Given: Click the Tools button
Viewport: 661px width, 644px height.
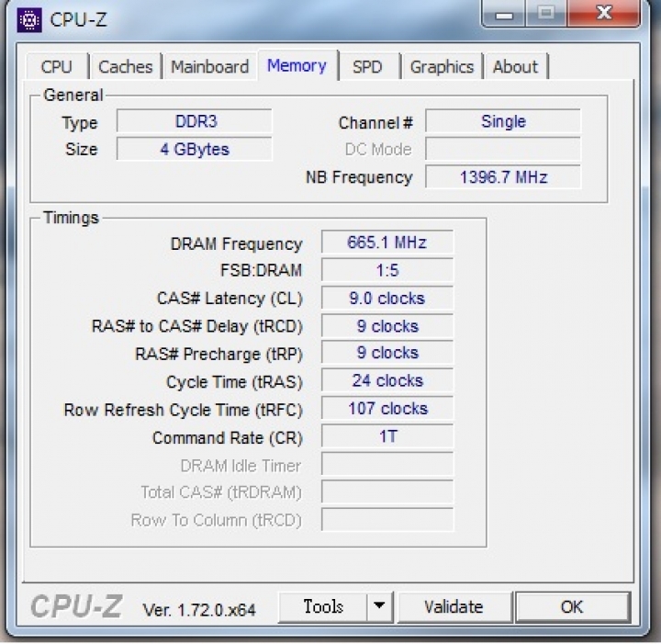Looking at the screenshot, I should 323,607.
